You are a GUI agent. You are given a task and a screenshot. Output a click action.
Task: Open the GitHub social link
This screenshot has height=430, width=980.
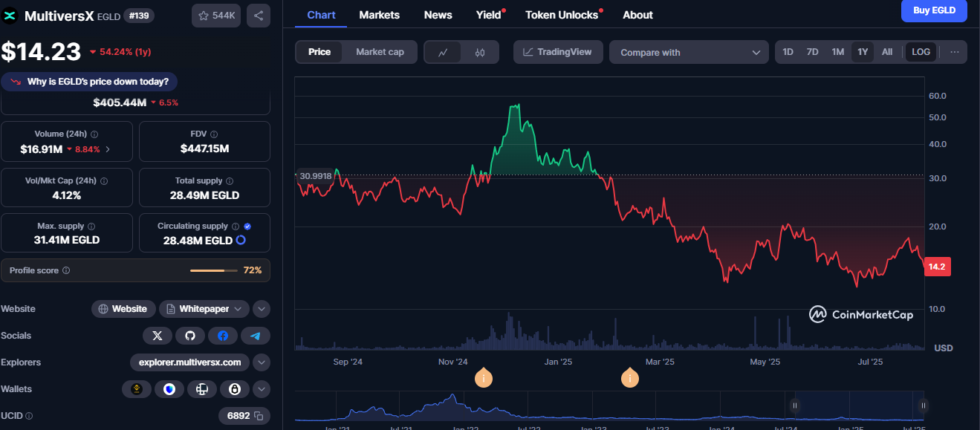point(189,336)
